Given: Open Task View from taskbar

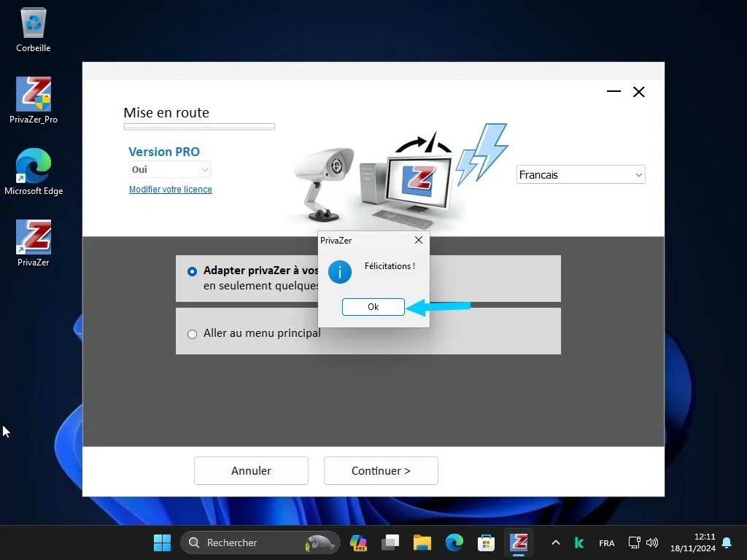Looking at the screenshot, I should click(390, 542).
